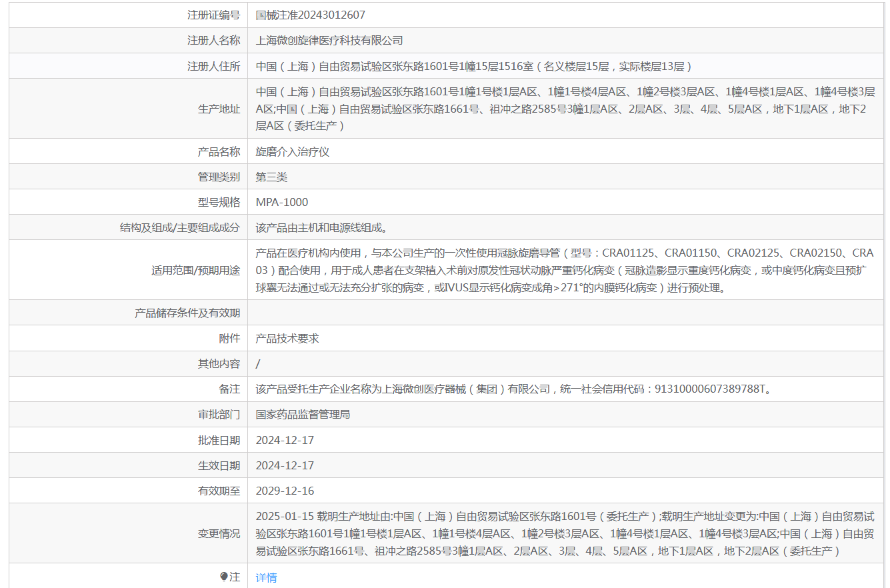
Task: Click the 结构及组成/主要组成成分 label
Action: pos(180,227)
